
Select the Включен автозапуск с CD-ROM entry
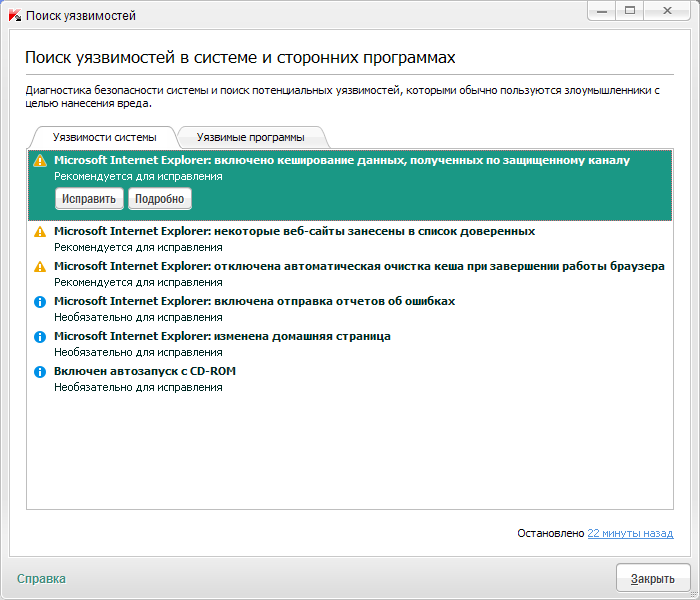point(350,379)
